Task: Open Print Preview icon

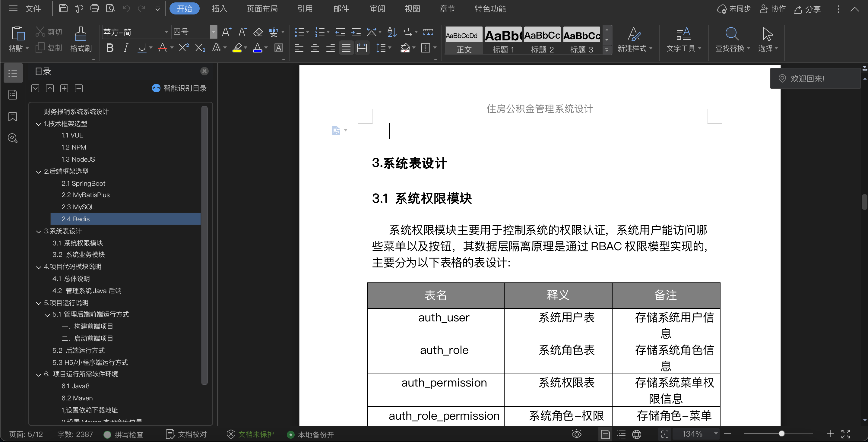Action: tap(110, 8)
